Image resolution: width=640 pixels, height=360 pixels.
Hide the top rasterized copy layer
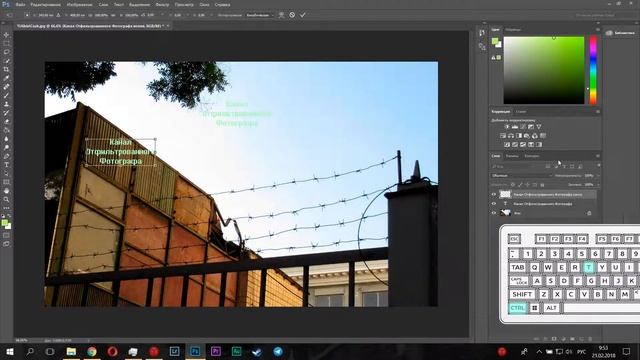click(x=493, y=195)
